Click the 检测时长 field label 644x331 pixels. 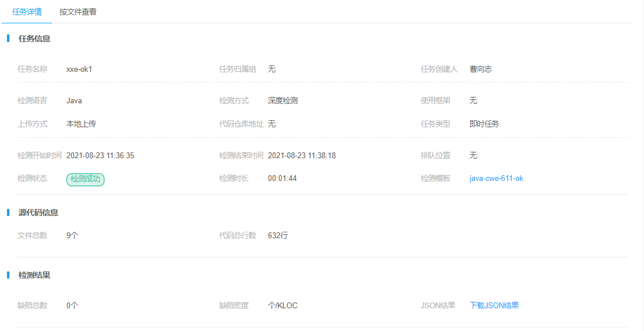[x=234, y=179]
